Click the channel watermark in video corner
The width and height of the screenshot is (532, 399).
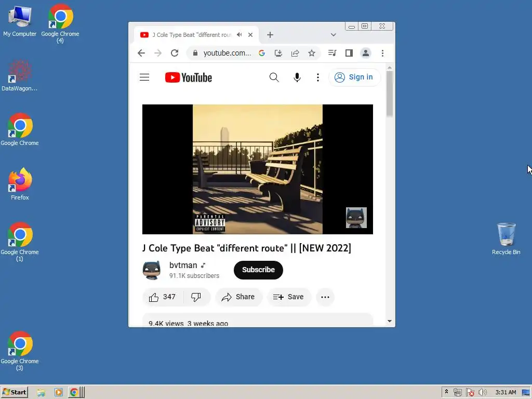356,218
